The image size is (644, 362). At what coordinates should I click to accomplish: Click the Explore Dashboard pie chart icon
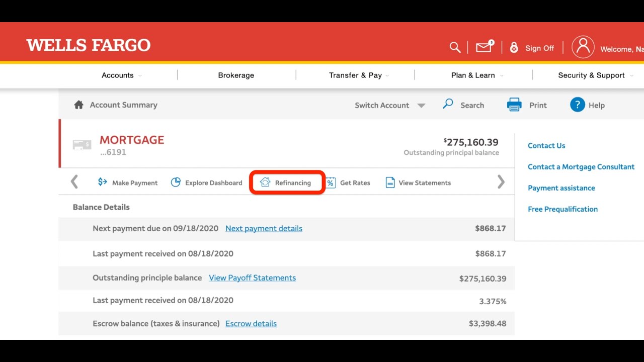tap(176, 182)
